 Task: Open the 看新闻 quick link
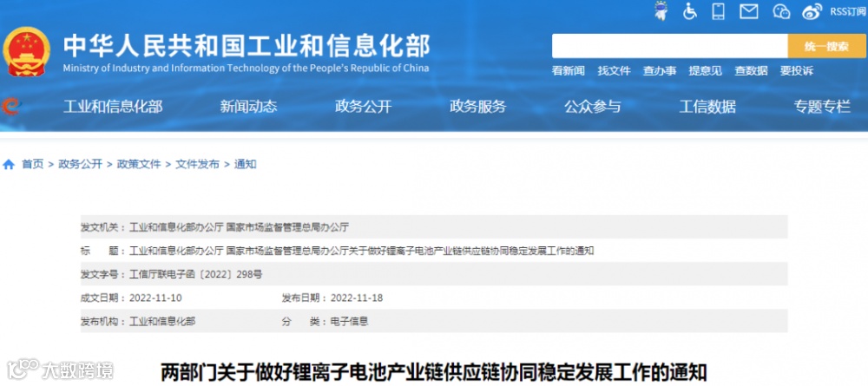pyautogui.click(x=569, y=71)
